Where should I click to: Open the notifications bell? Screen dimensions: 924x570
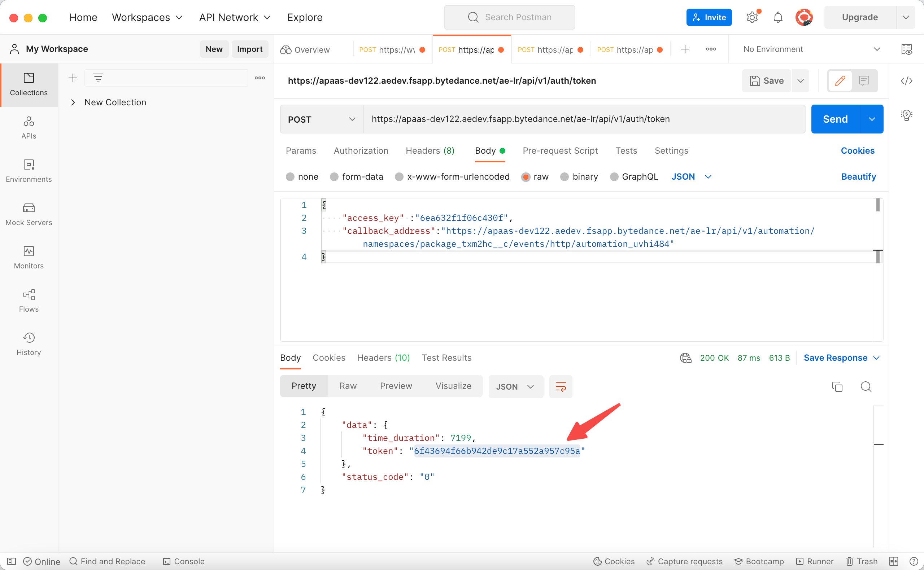coord(778,17)
